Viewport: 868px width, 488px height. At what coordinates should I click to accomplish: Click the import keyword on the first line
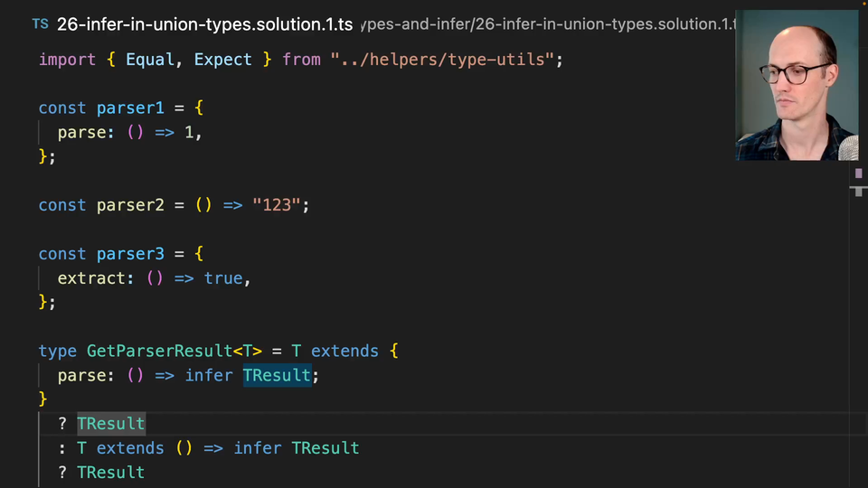point(67,60)
